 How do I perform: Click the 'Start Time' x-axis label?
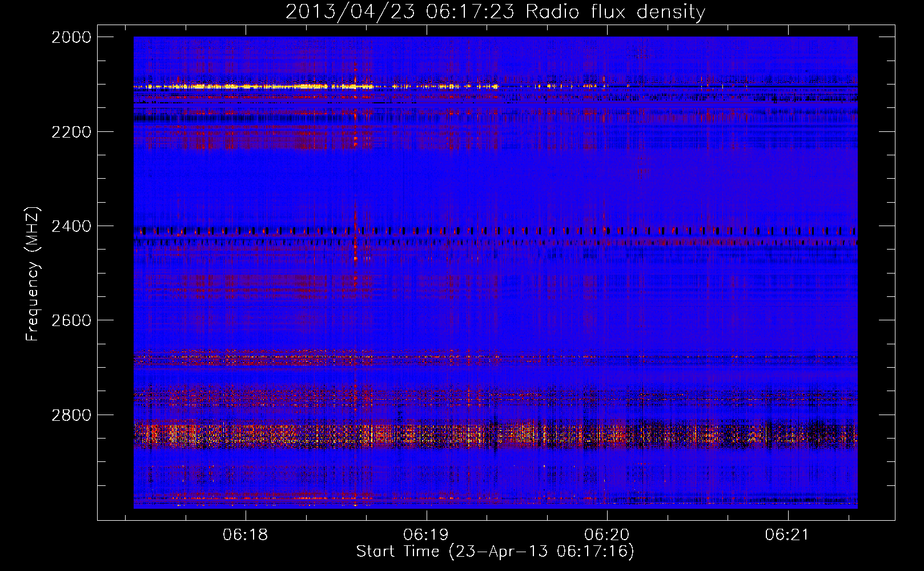click(495, 552)
